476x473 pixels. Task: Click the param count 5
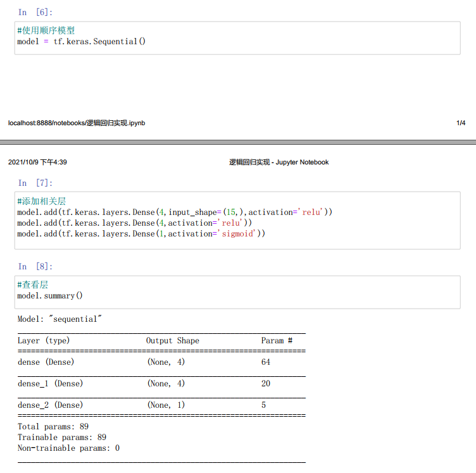pyautogui.click(x=263, y=405)
